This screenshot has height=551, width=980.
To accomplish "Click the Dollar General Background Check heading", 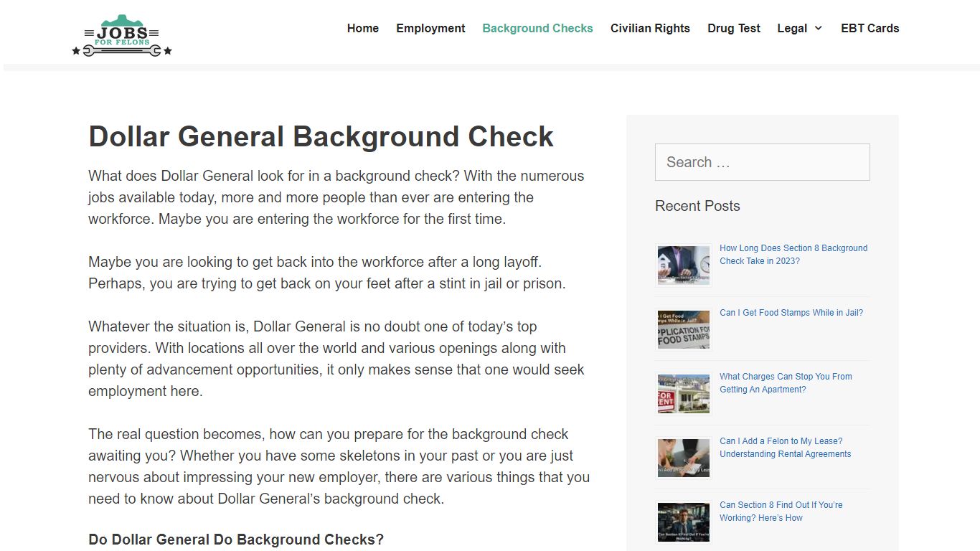I will (x=321, y=136).
